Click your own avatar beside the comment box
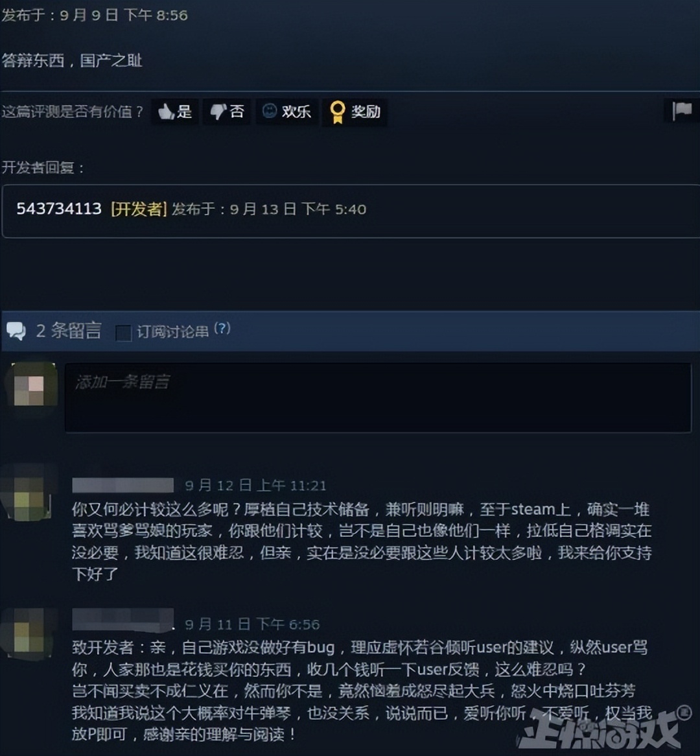This screenshot has width=700, height=756. [x=30, y=390]
